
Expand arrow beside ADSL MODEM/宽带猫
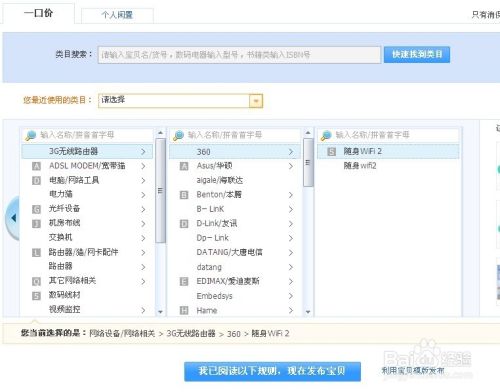point(143,166)
